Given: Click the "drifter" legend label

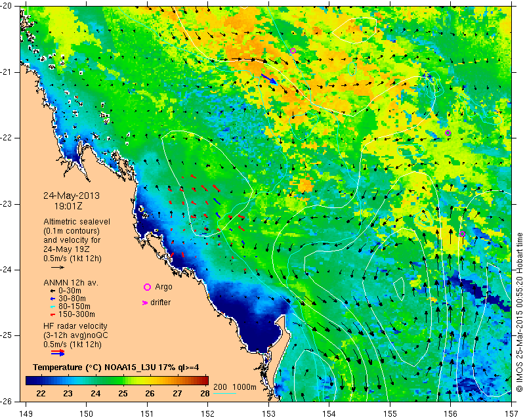Looking at the screenshot, I should pos(160,303).
